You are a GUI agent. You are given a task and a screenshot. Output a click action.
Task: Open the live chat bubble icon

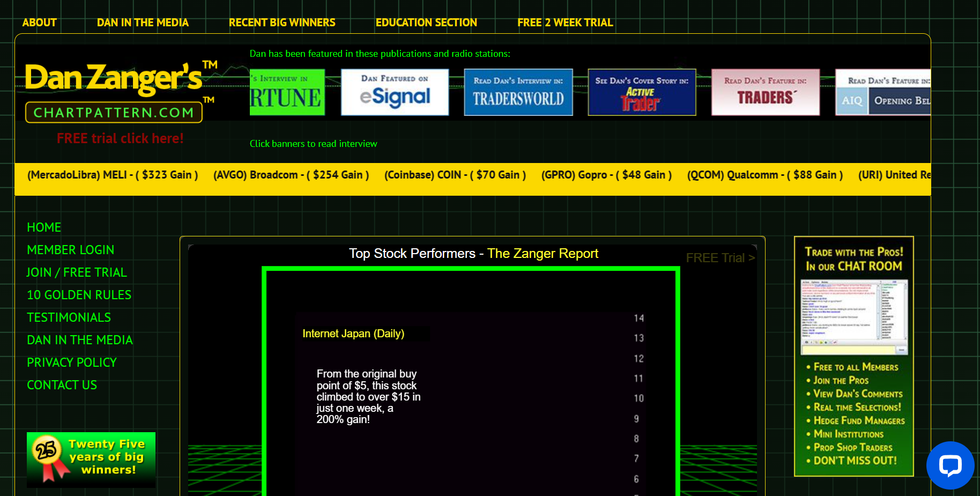pyautogui.click(x=949, y=465)
